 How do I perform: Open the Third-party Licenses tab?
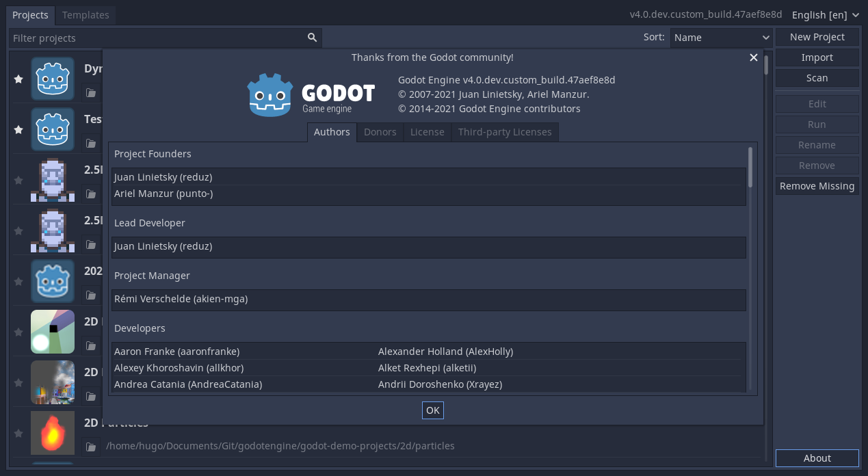[505, 132]
